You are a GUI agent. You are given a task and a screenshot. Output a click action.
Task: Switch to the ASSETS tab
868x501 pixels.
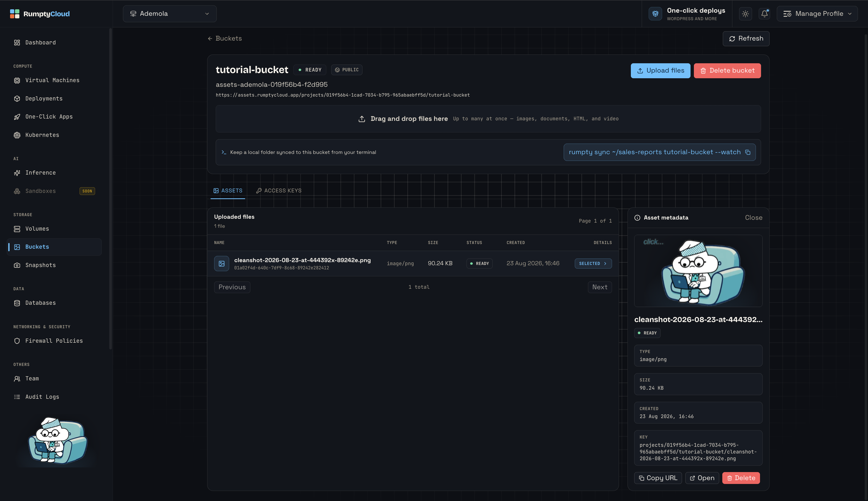[228, 191]
